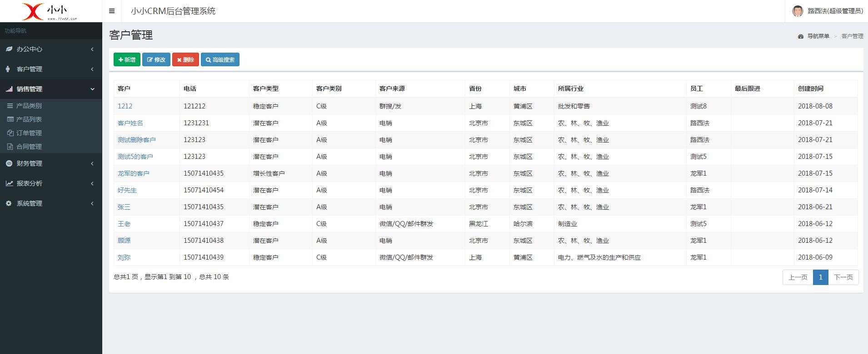Viewport: 868px width, 354px height.
Task: Open customer link 龙军的客户
Action: (133, 173)
